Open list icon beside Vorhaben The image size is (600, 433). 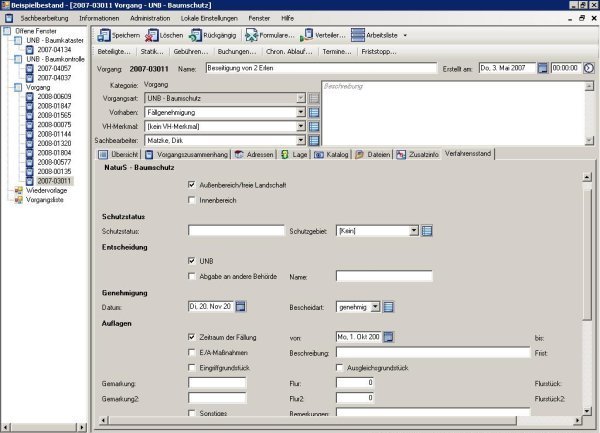(x=314, y=112)
